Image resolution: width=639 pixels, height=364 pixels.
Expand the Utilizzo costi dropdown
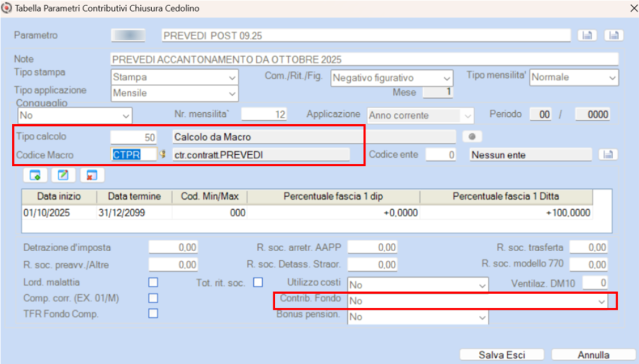(418, 285)
